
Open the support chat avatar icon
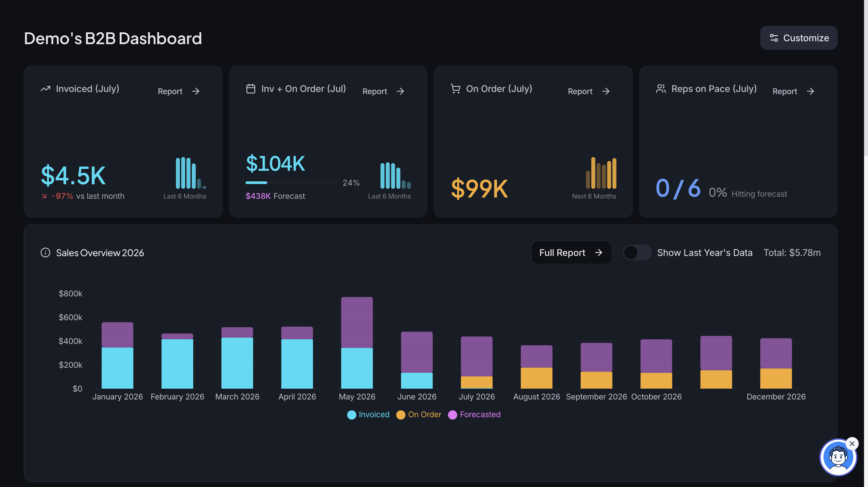click(838, 457)
